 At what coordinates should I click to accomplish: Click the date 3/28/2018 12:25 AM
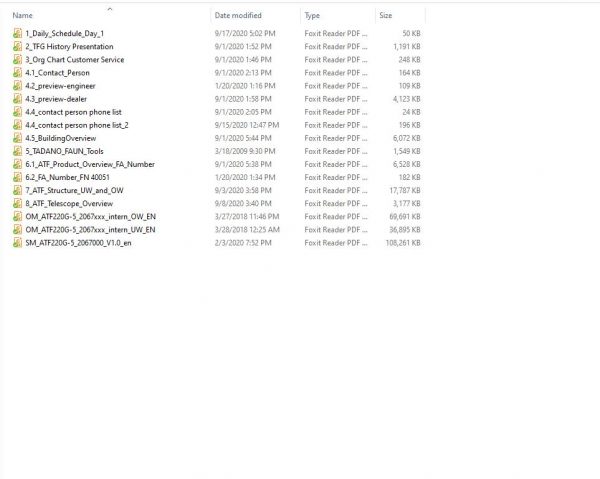pos(247,230)
